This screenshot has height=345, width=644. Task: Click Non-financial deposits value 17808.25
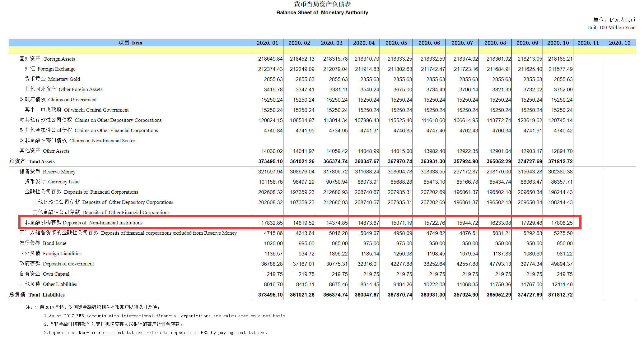pyautogui.click(x=562, y=223)
